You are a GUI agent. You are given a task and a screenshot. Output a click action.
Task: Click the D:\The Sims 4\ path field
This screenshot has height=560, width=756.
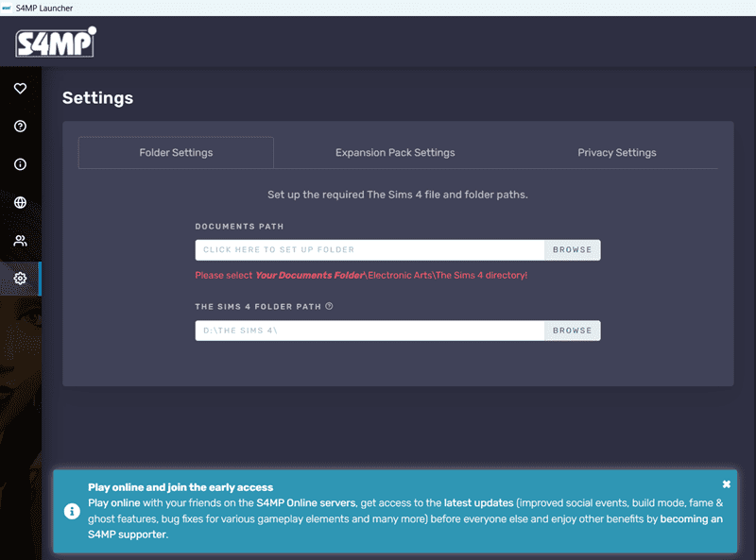pyautogui.click(x=369, y=331)
